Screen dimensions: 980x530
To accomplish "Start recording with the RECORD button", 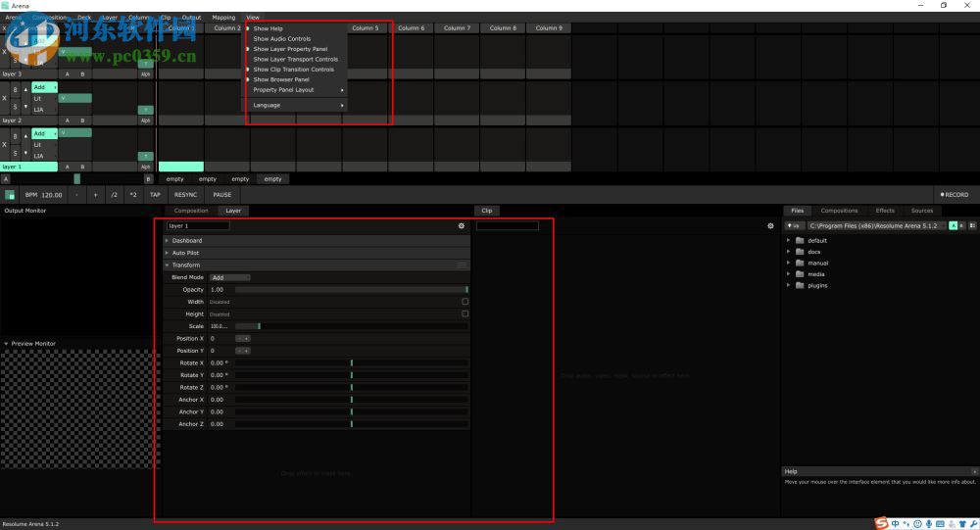I will tap(955, 195).
